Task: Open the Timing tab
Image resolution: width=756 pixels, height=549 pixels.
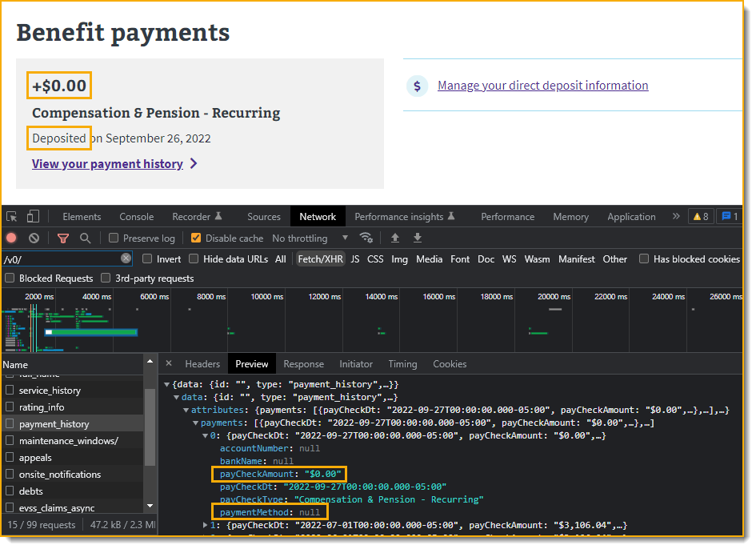Action: click(x=402, y=364)
